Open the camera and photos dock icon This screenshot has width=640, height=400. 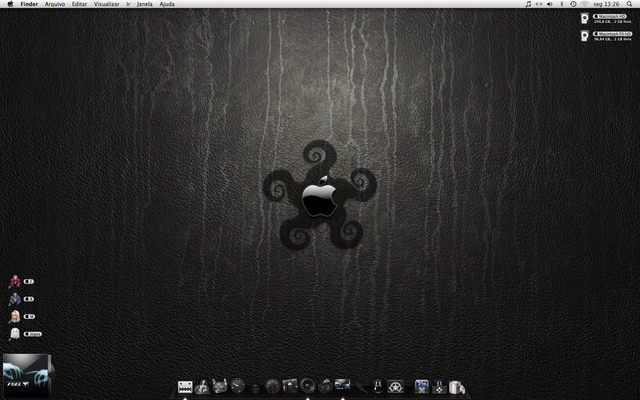(x=290, y=386)
